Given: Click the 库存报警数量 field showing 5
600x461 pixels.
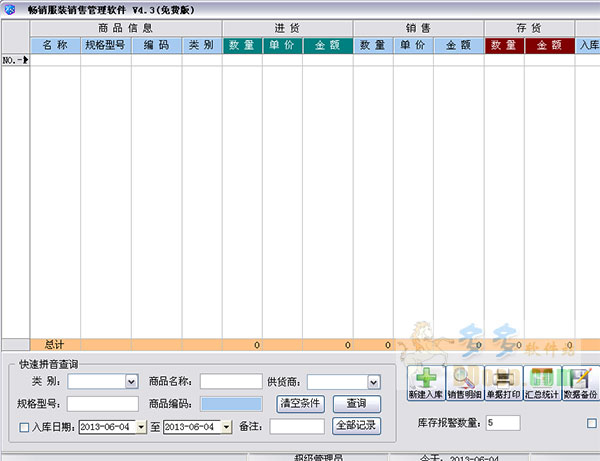Looking at the screenshot, I should coord(503,423).
